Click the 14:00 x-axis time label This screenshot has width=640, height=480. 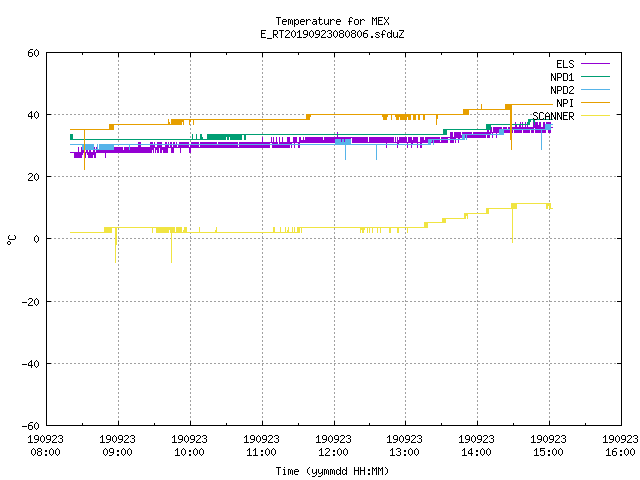click(476, 453)
